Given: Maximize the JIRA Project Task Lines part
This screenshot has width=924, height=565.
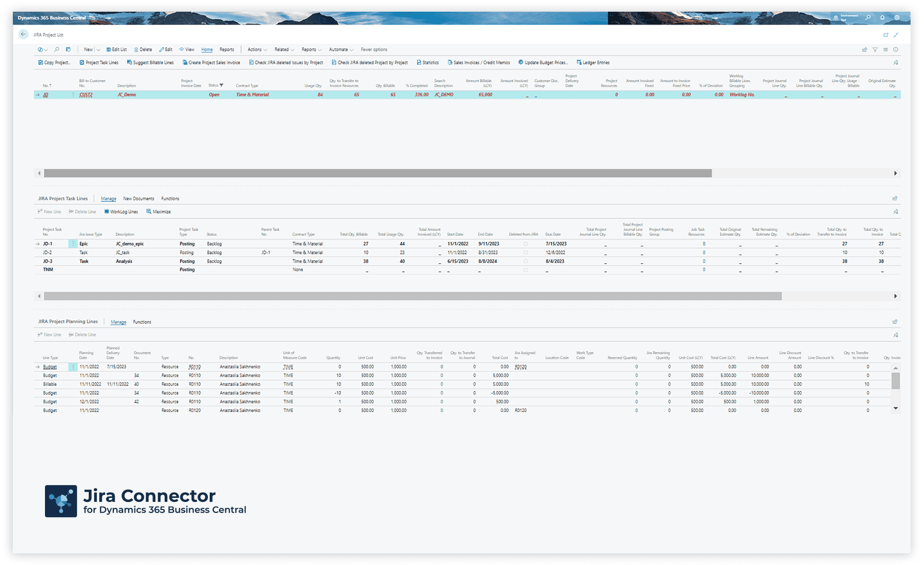Looking at the screenshot, I should [158, 212].
